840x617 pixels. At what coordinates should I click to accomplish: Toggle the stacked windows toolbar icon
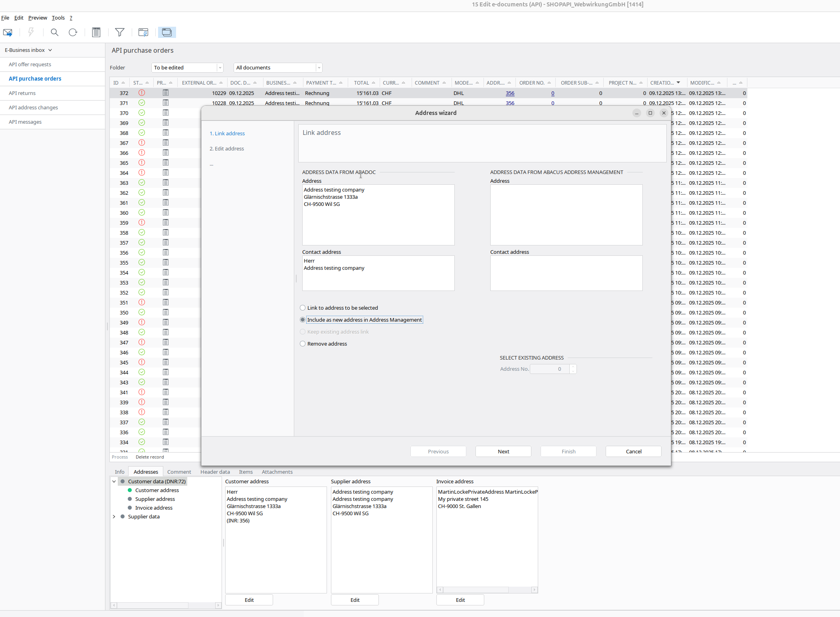point(167,32)
